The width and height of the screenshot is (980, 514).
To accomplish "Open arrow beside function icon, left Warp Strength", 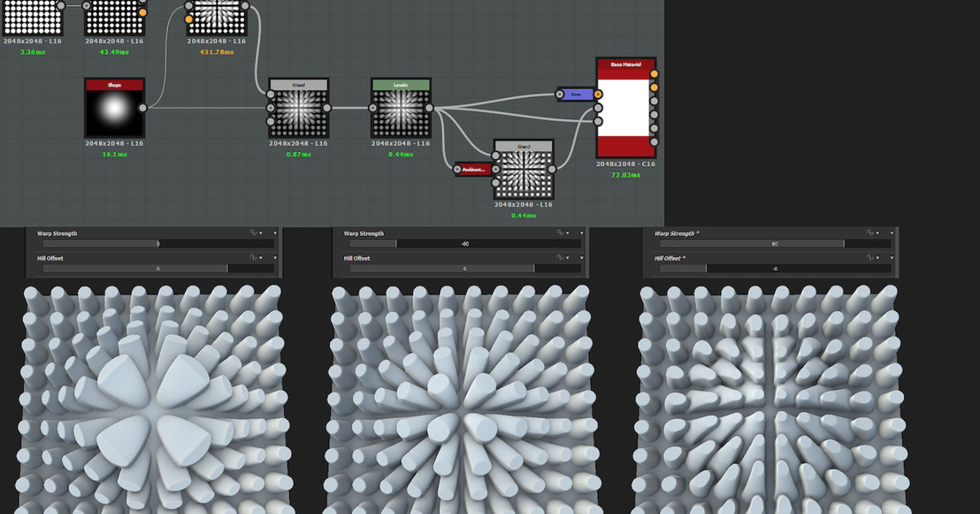I will [261, 233].
